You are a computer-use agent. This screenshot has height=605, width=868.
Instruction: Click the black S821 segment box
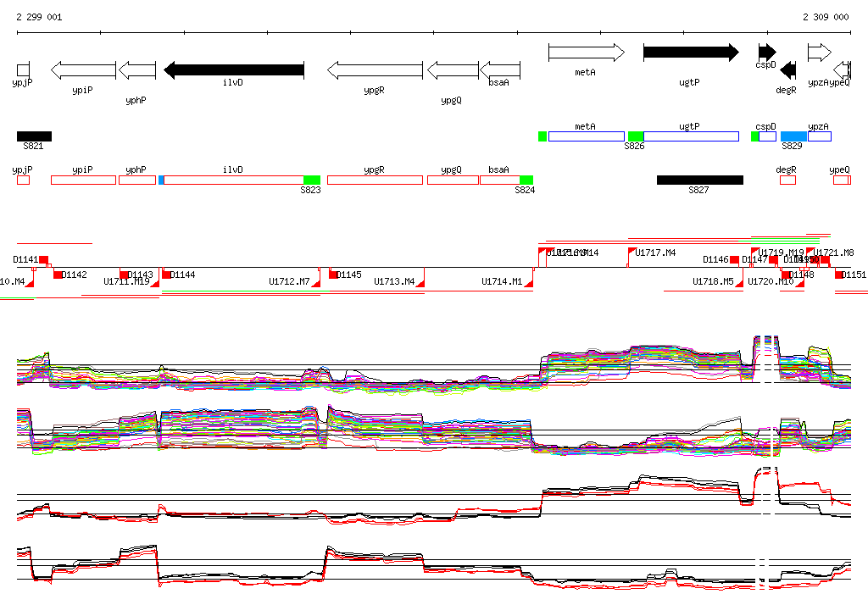pyautogui.click(x=34, y=136)
